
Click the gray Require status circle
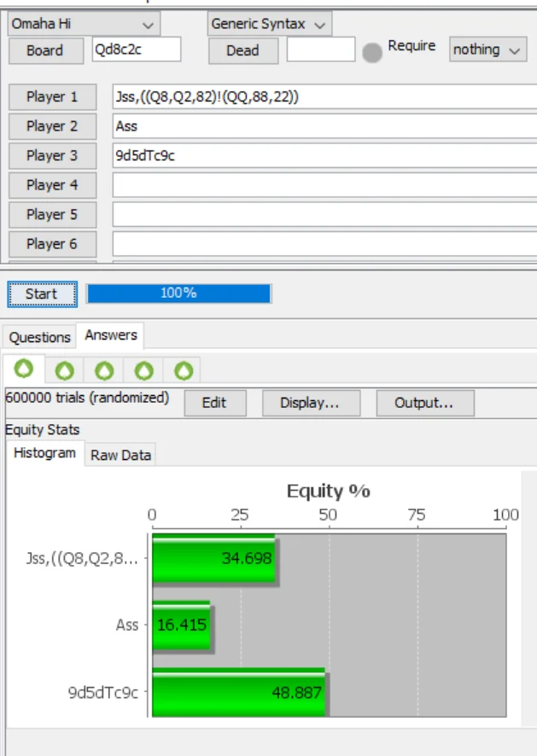[372, 52]
